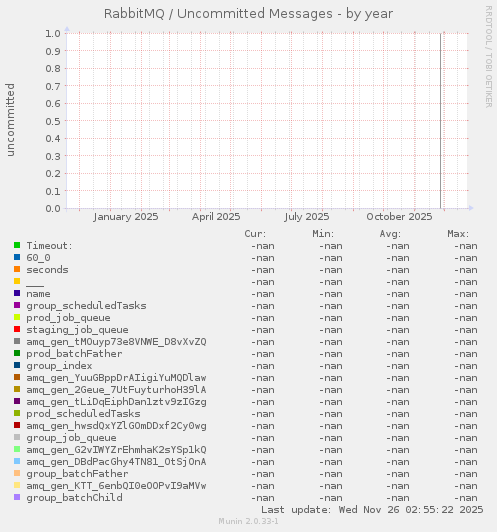
Task: Select the 'seconds' legend label
Action: tap(47, 270)
